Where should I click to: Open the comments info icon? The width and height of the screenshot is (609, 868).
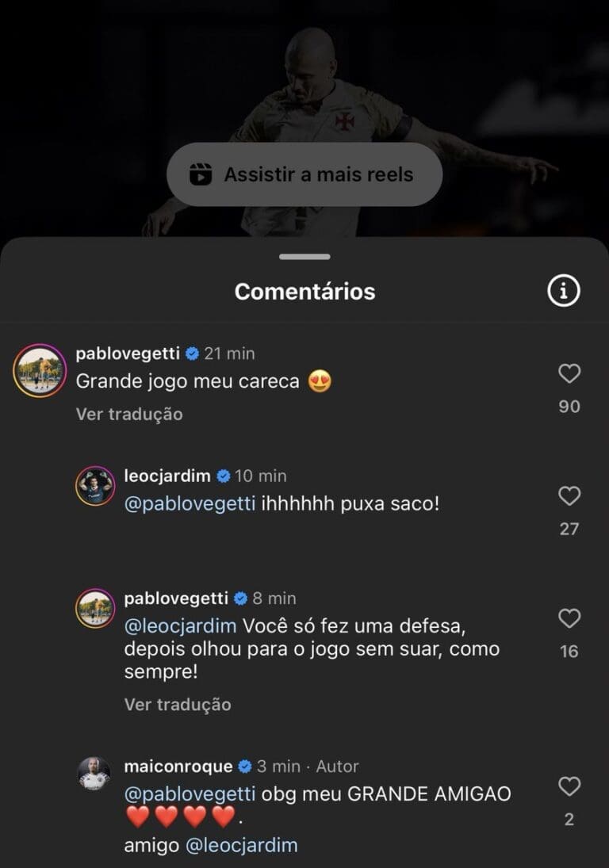point(564,292)
